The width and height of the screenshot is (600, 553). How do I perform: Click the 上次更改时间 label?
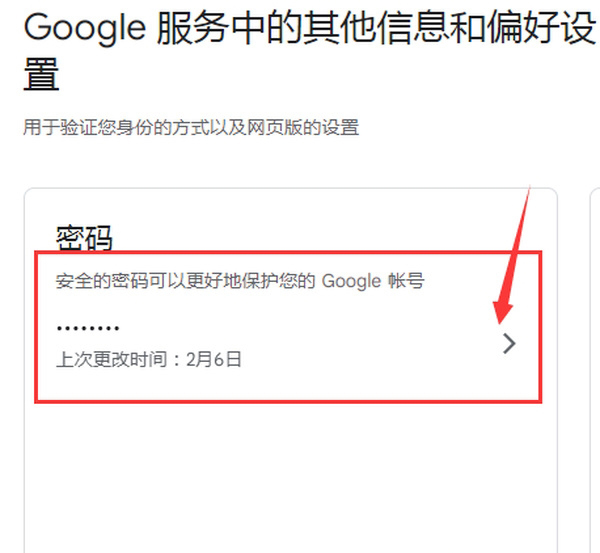point(112,359)
